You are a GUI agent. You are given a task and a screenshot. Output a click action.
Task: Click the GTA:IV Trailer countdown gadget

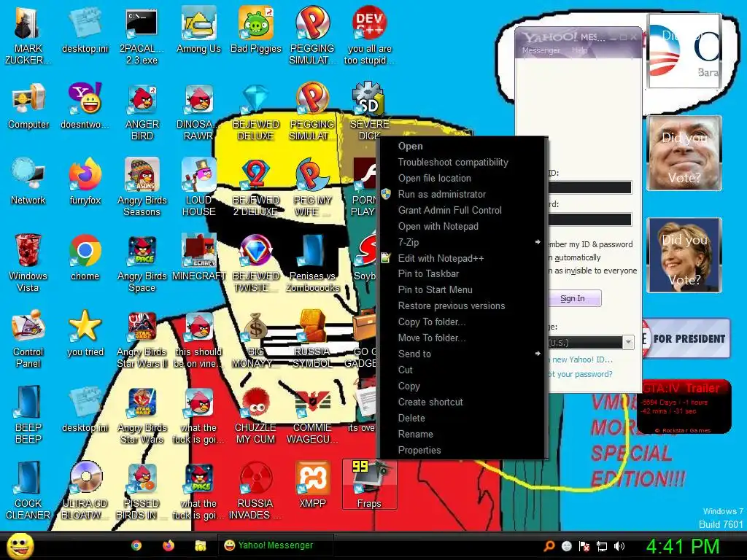pyautogui.click(x=684, y=406)
